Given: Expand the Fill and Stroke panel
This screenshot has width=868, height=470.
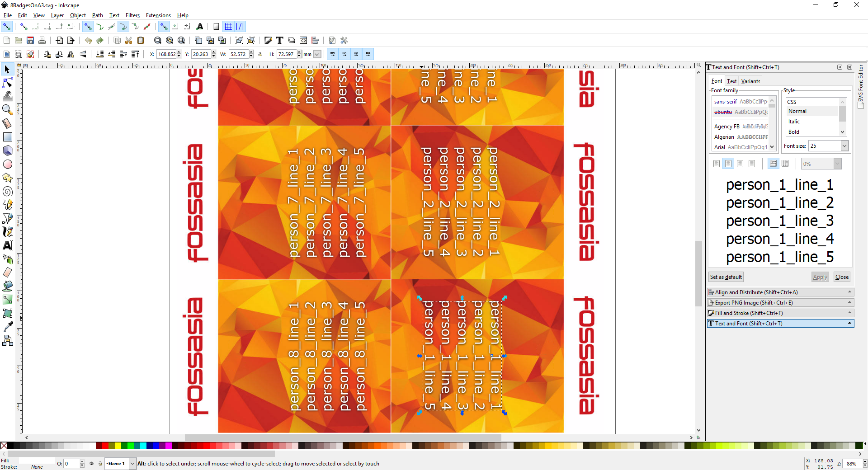Looking at the screenshot, I should (780, 313).
